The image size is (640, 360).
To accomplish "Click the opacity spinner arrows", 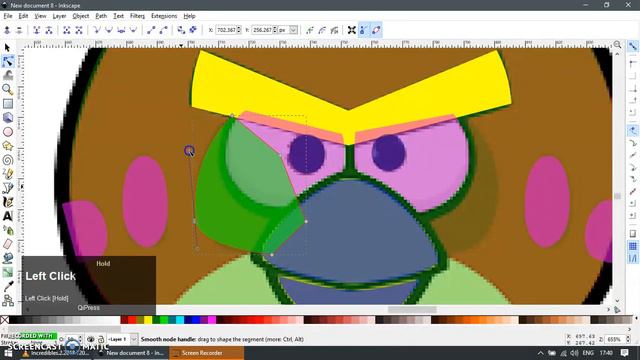I will point(80,339).
